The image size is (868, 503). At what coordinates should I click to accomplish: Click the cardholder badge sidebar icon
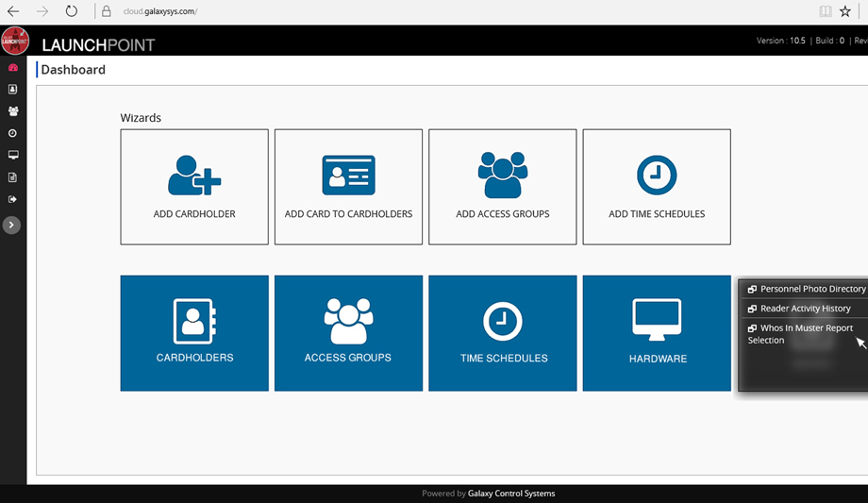[x=12, y=90]
